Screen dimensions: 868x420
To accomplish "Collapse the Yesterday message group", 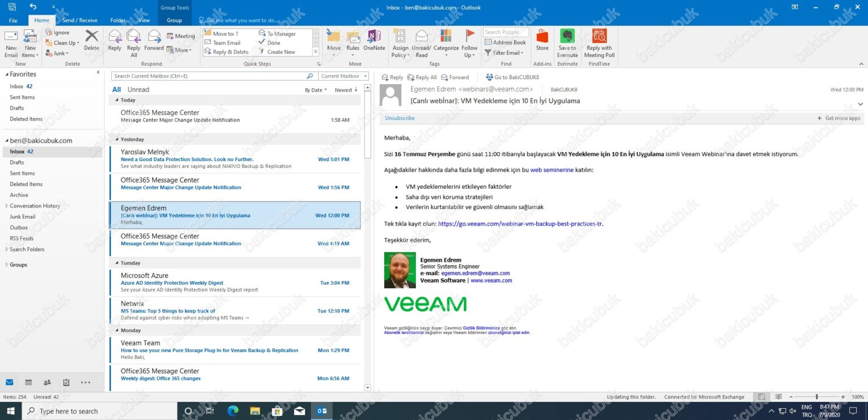I will click(116, 139).
